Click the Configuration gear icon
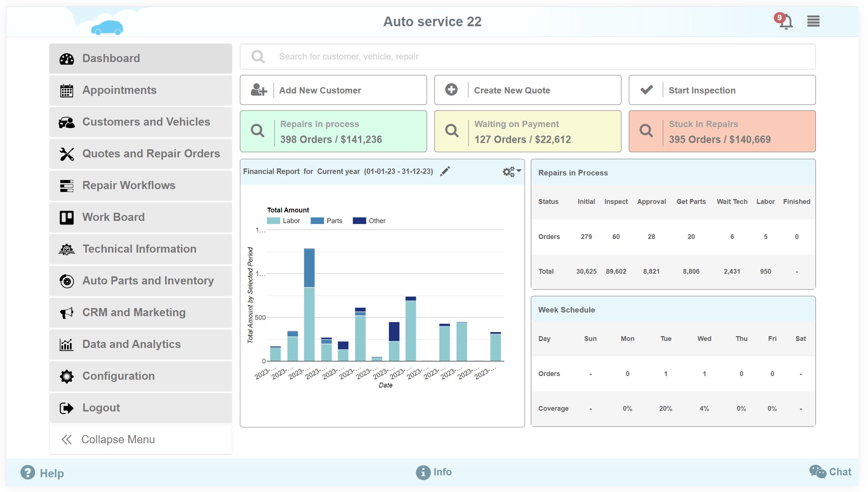Viewport: 868px width, 492px height. (67, 376)
